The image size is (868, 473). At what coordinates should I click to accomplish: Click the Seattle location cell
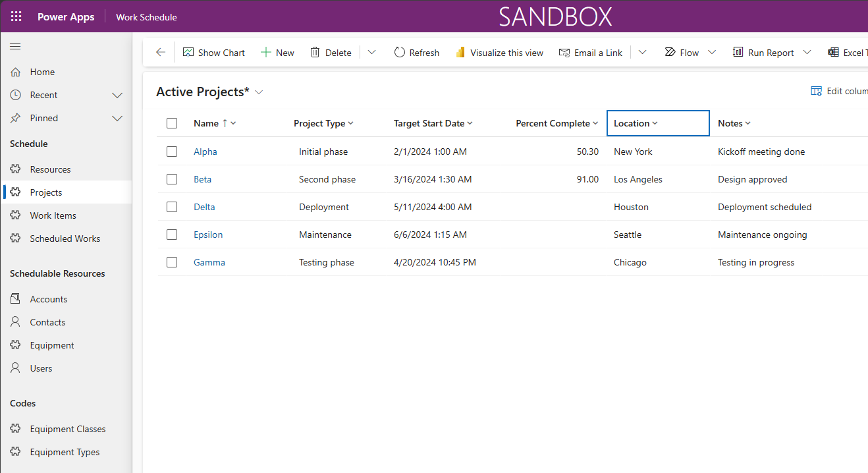628,235
